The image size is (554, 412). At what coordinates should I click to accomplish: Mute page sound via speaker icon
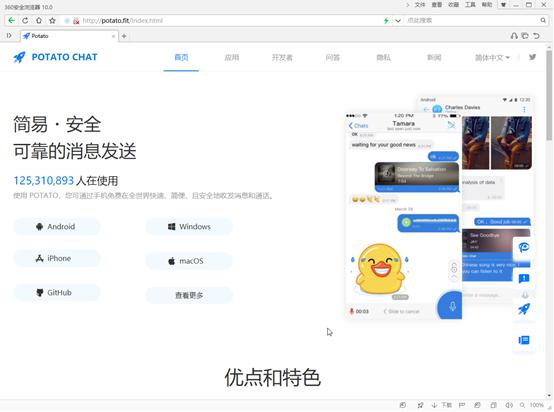coord(509,405)
